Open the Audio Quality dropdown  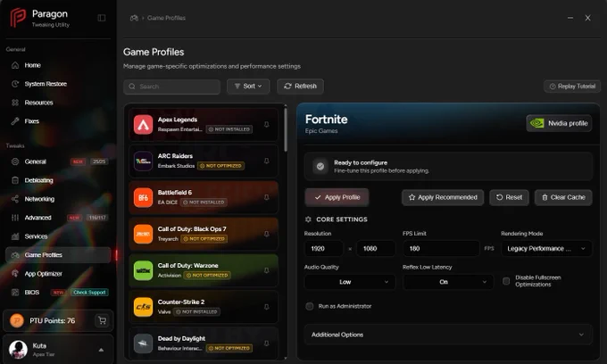(x=350, y=282)
